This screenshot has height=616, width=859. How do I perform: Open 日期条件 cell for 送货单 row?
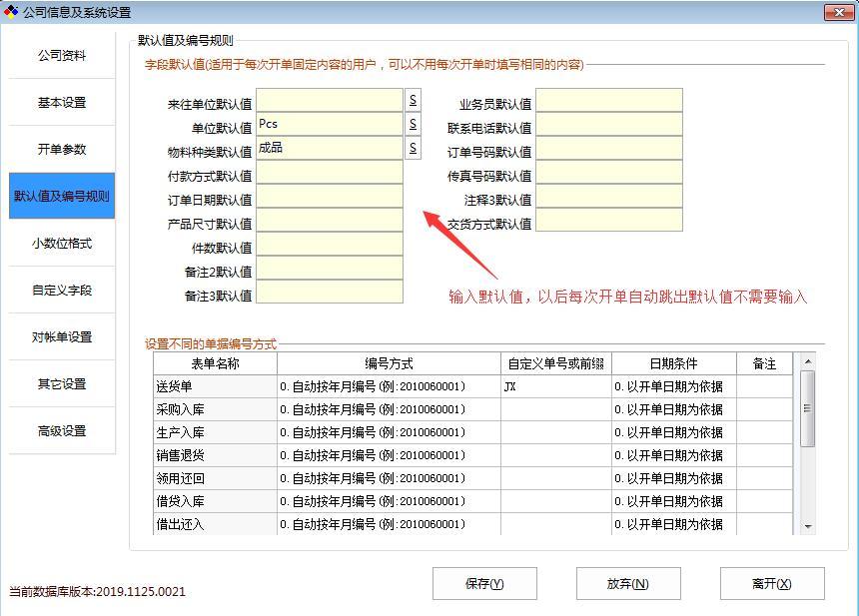pos(674,386)
